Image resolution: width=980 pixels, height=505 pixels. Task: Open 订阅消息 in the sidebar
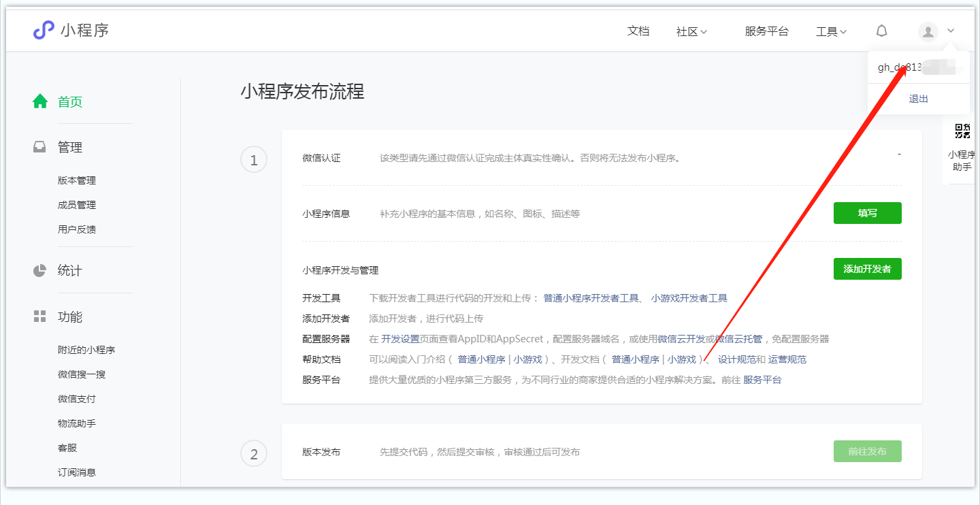click(x=77, y=472)
